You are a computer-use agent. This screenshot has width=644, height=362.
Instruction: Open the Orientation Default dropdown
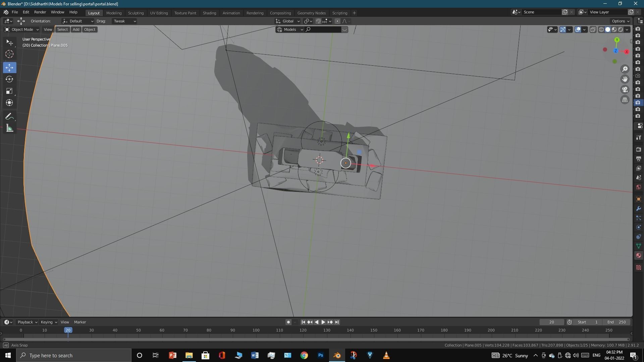click(x=78, y=21)
